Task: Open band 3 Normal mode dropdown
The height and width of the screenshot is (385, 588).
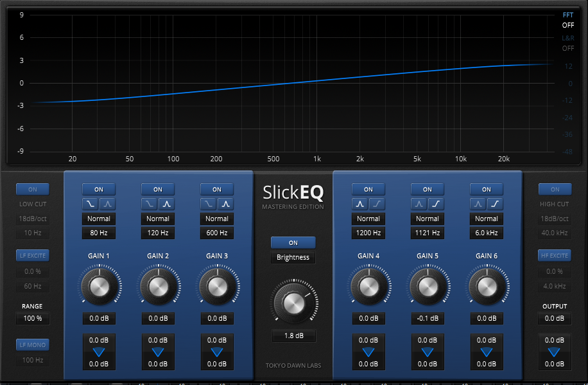Action: click(x=217, y=219)
